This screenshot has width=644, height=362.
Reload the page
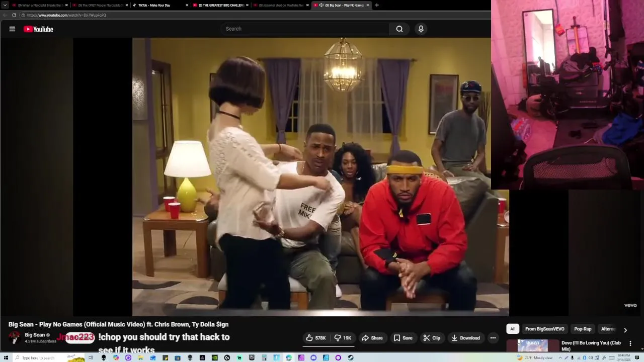click(x=14, y=15)
